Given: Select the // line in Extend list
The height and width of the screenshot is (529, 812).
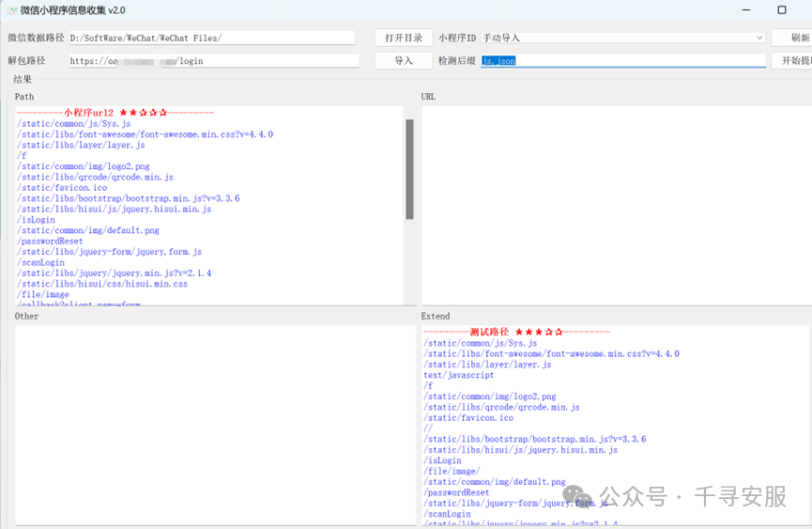Looking at the screenshot, I should pyautogui.click(x=428, y=428).
